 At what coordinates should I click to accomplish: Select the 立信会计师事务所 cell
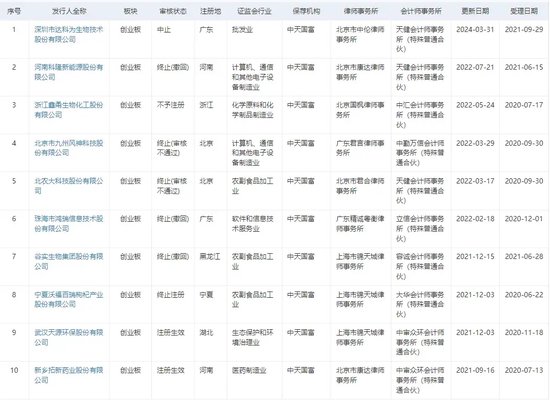420,228
